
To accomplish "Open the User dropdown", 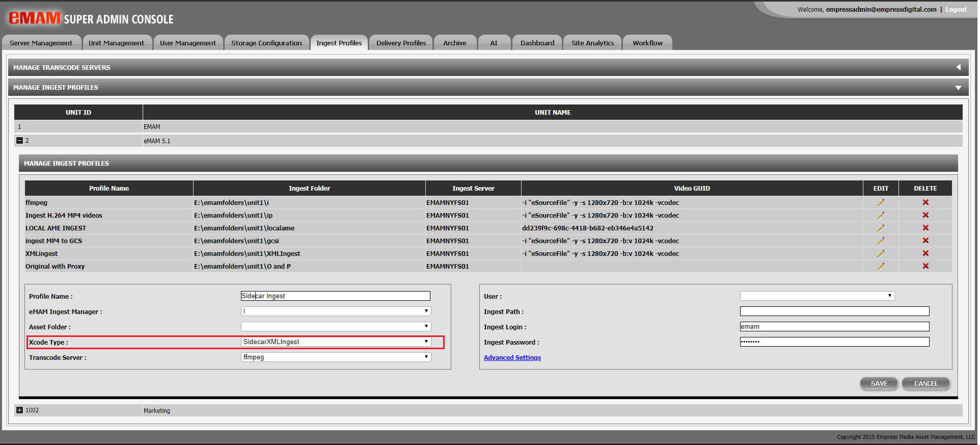I will click(818, 296).
